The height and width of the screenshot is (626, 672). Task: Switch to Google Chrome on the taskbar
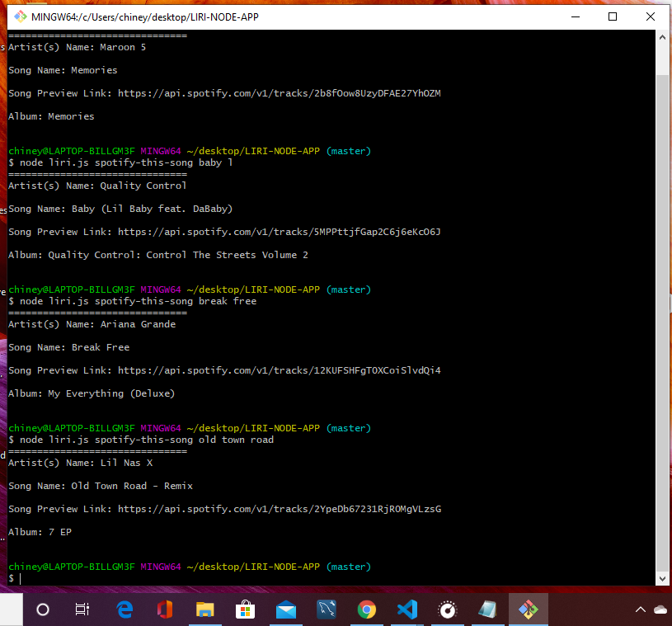(367, 610)
